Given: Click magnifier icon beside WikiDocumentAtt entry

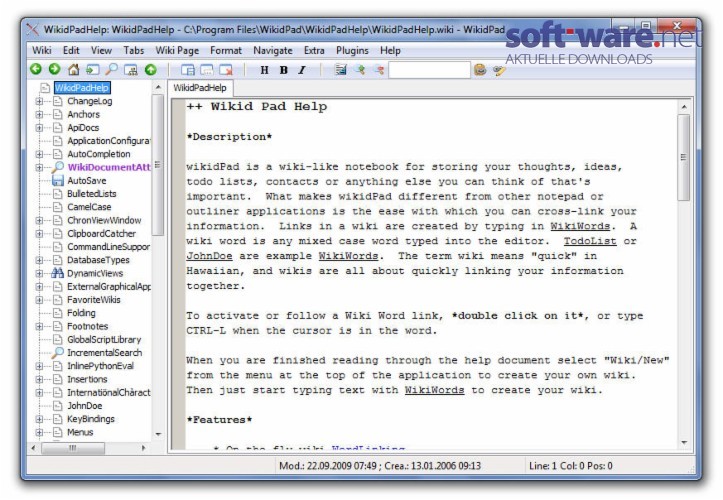Looking at the screenshot, I should pos(58,167).
